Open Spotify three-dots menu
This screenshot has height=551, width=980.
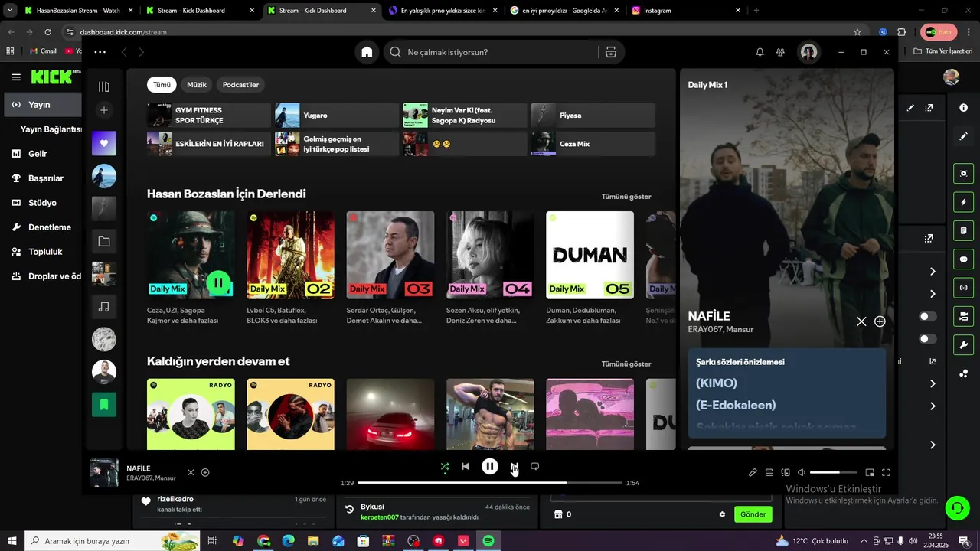click(100, 52)
